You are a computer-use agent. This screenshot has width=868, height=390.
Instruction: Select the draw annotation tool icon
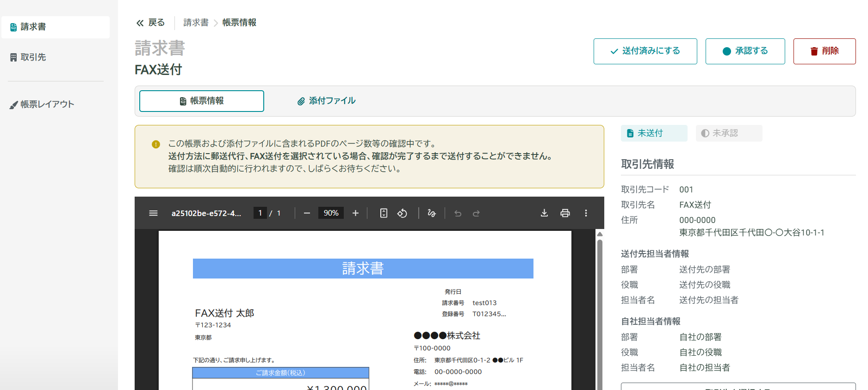(432, 213)
